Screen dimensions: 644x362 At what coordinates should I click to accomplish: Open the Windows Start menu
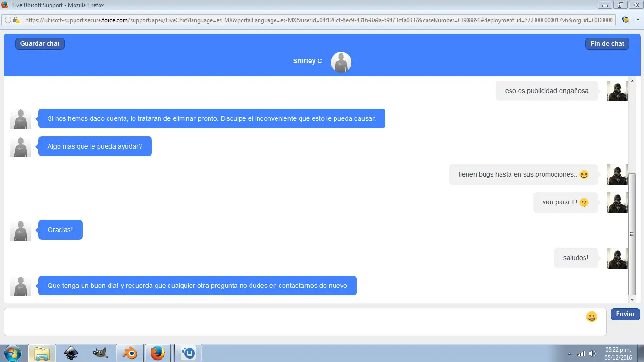pyautogui.click(x=12, y=353)
